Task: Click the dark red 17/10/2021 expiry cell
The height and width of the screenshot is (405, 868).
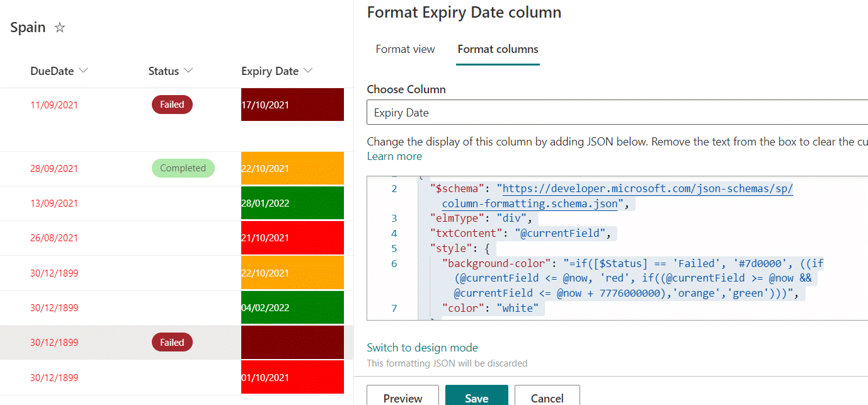Action: [x=292, y=105]
